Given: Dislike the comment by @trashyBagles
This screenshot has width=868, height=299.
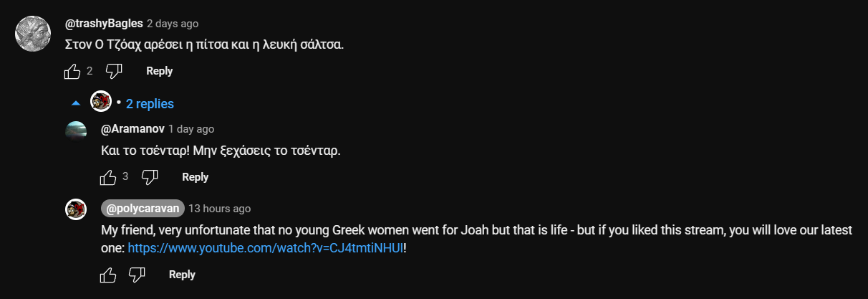Looking at the screenshot, I should [x=115, y=71].
